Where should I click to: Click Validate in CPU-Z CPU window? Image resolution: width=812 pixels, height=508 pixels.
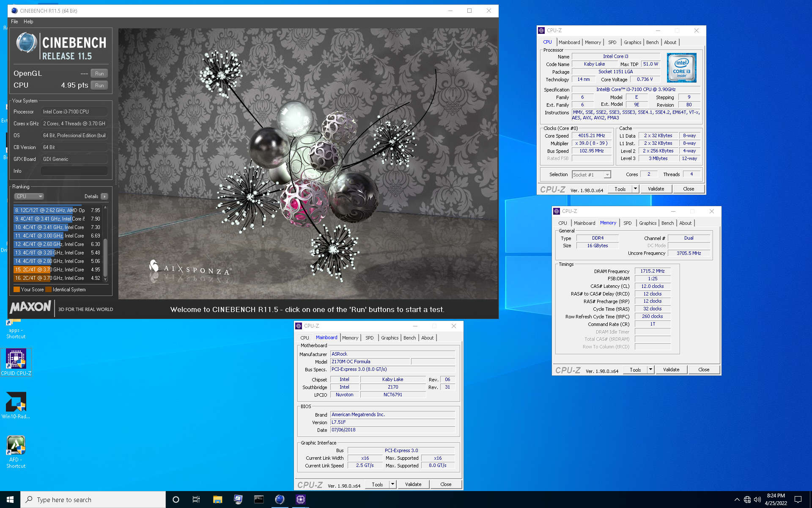coord(656,189)
